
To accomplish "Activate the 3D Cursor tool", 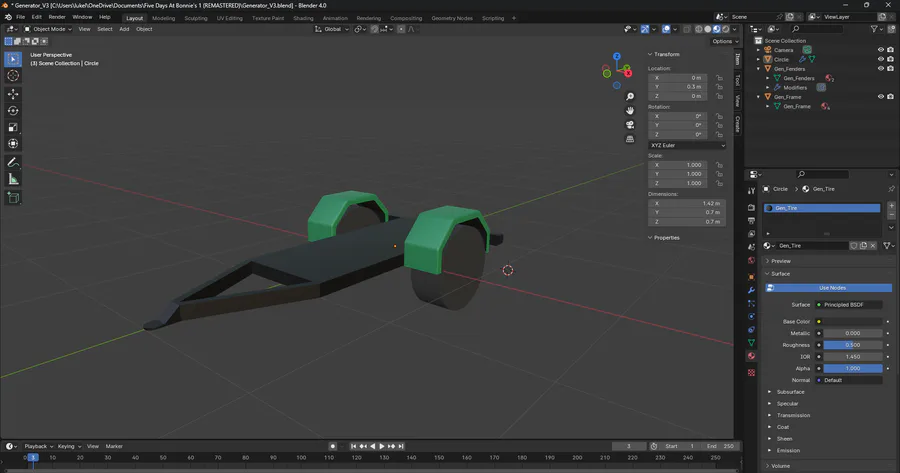I will (x=13, y=76).
